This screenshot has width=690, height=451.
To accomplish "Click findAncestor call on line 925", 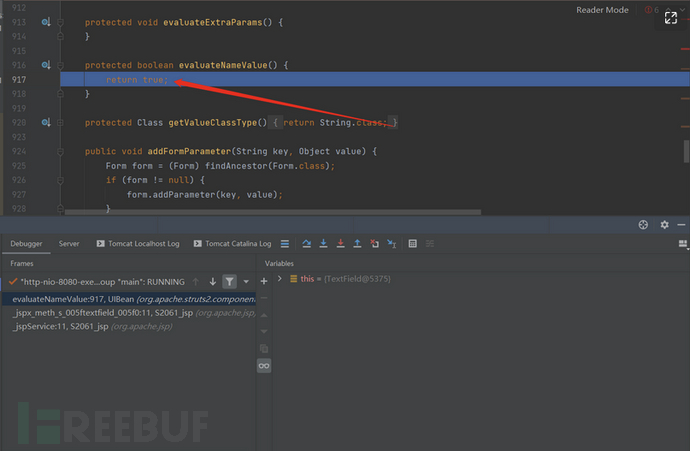I will tap(236, 166).
